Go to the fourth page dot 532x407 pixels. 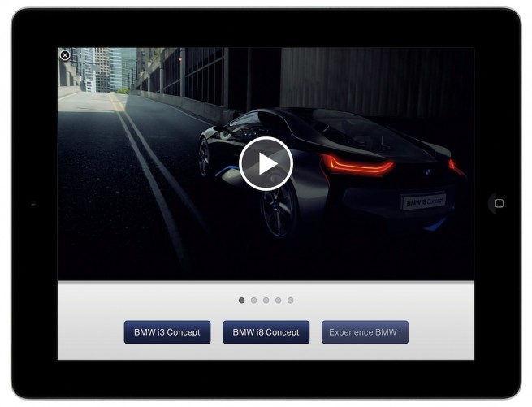point(278,301)
